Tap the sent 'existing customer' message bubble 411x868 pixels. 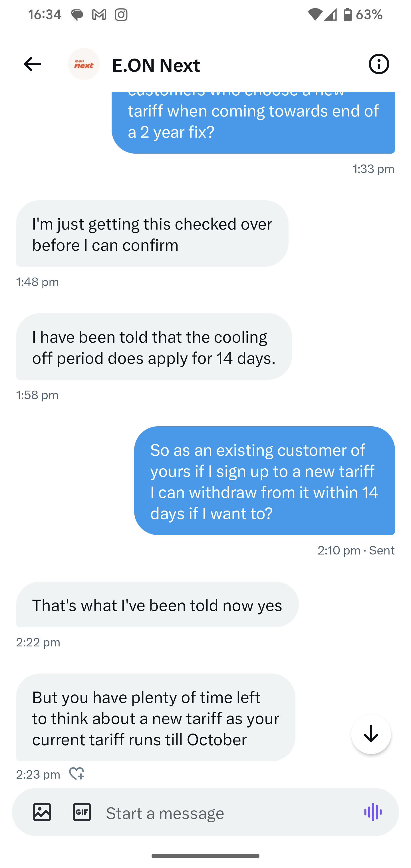click(264, 481)
